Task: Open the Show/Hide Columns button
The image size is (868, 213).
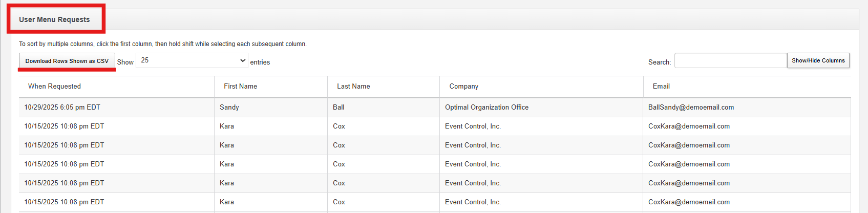Action: [818, 60]
